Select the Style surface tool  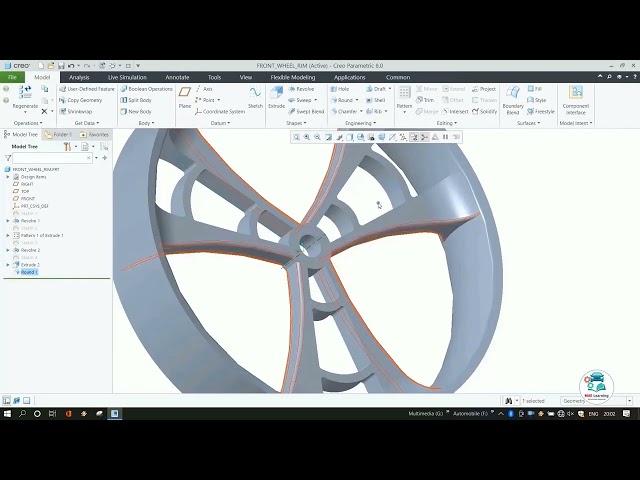537,100
